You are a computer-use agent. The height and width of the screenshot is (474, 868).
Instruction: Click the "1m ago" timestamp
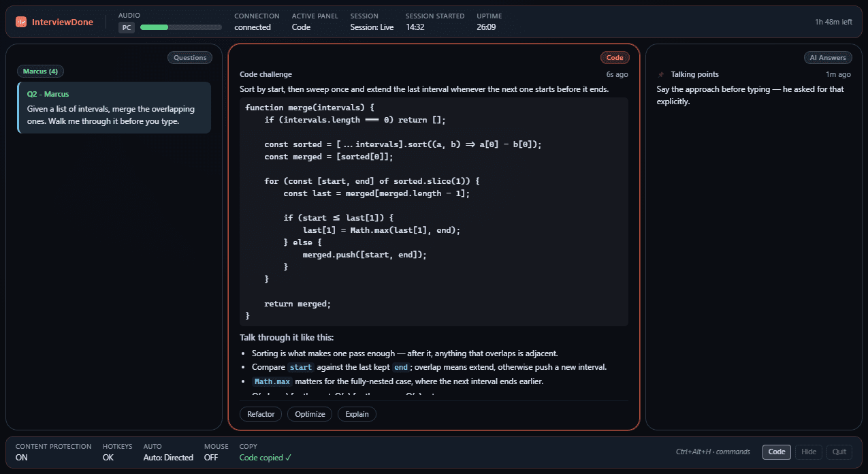839,74
